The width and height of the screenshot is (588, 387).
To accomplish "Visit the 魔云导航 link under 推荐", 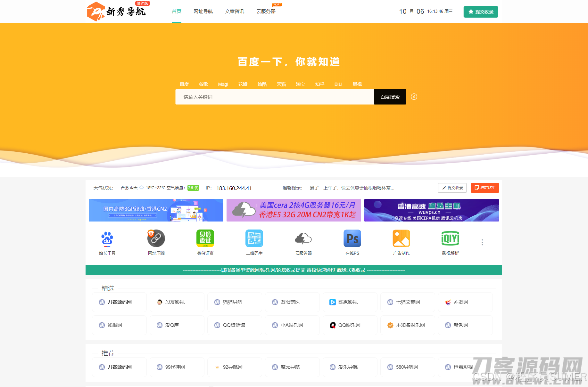I will pyautogui.click(x=292, y=367).
